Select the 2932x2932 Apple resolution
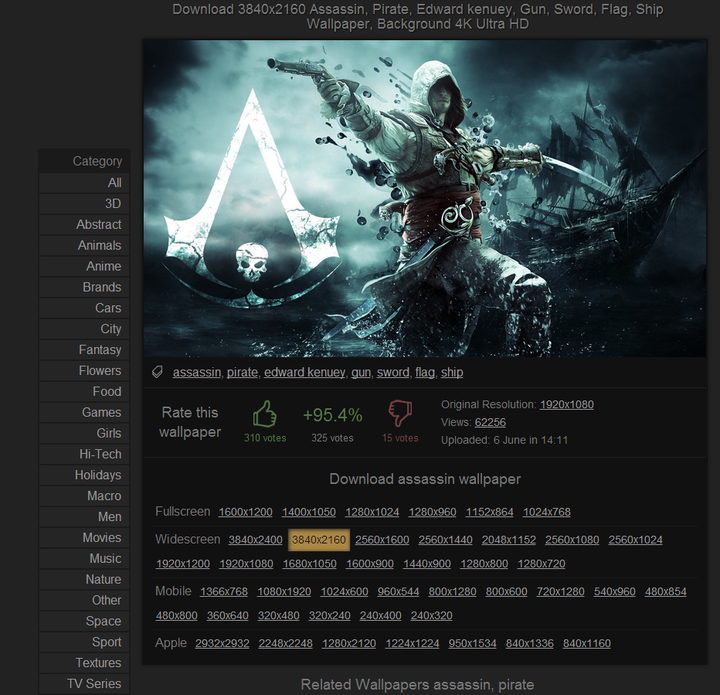The height and width of the screenshot is (695, 720). point(222,644)
